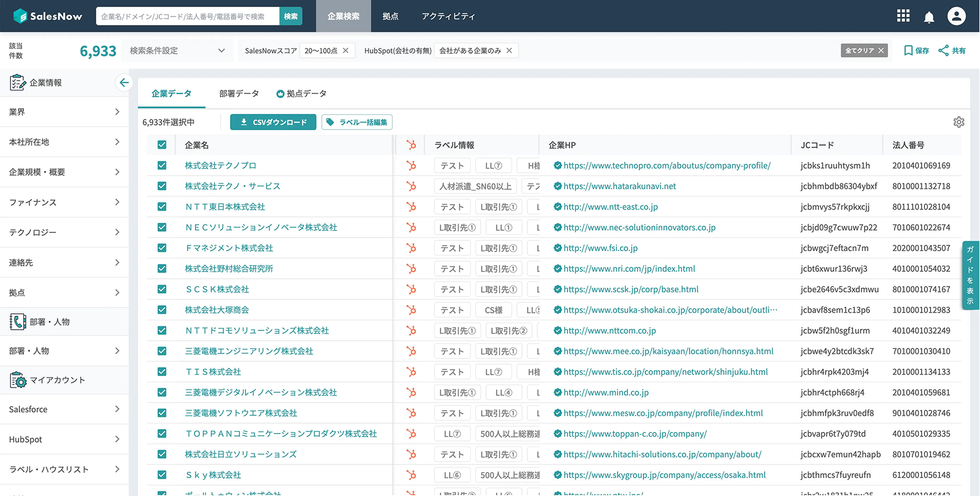Select the 企業データ tab
Screen dimensions: 980x496
click(171, 93)
